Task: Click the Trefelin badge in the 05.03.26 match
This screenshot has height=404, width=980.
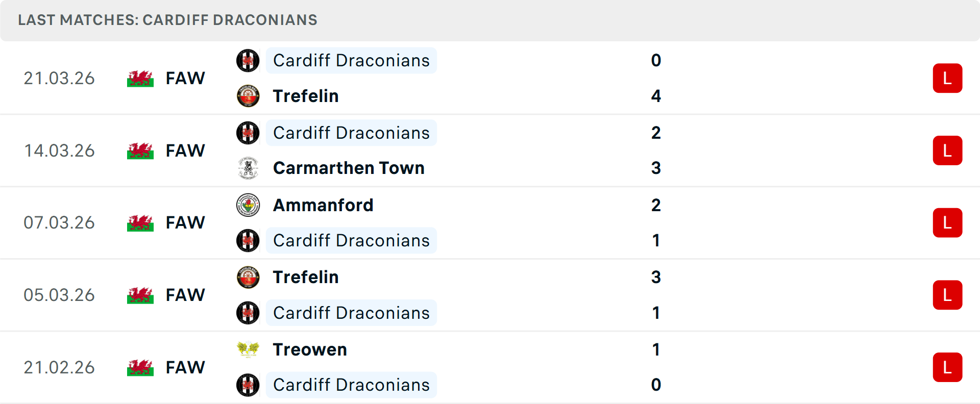Action: coord(248,277)
